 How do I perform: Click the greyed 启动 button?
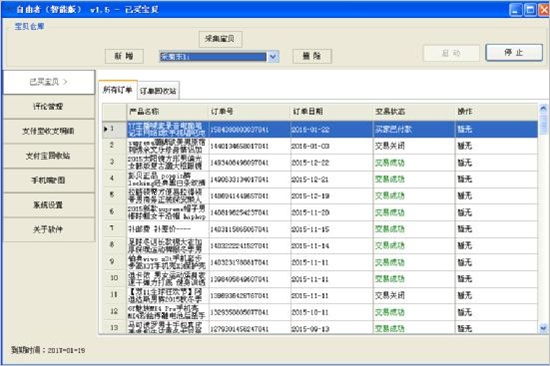pyautogui.click(x=451, y=53)
